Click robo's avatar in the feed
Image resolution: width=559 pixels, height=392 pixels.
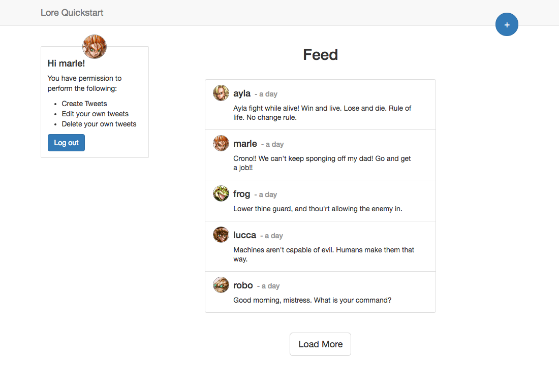pos(221,285)
